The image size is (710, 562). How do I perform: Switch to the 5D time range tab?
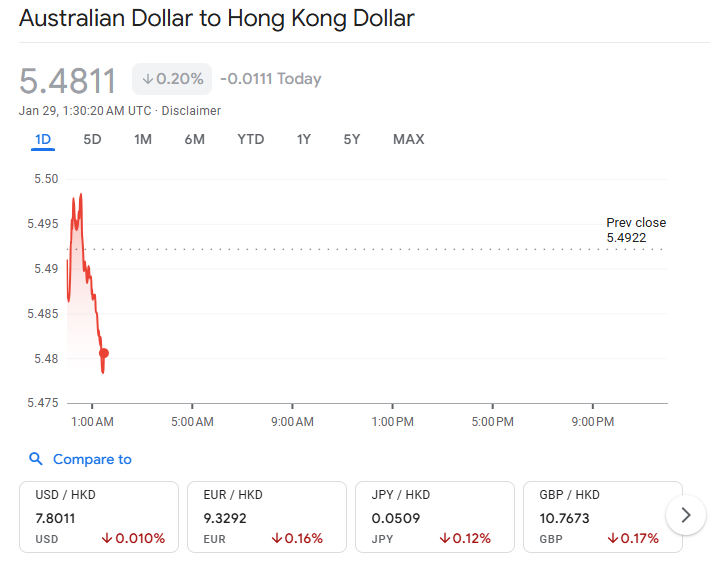pyautogui.click(x=92, y=139)
